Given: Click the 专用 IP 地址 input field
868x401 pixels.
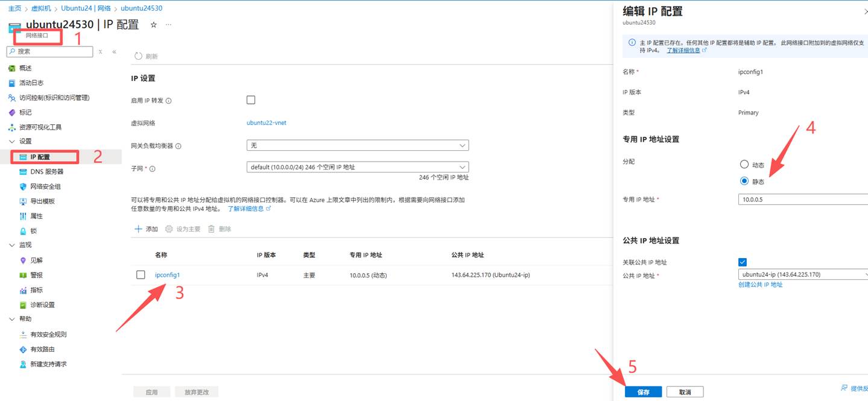Looking at the screenshot, I should [x=802, y=199].
